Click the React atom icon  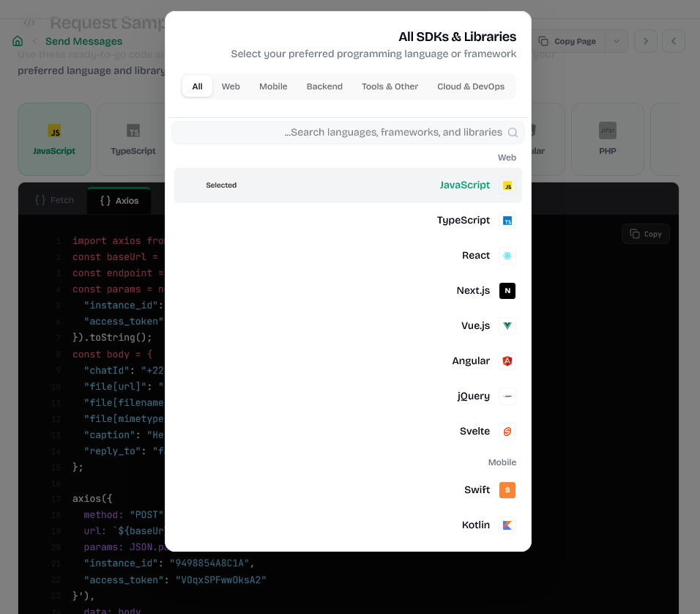[x=507, y=256]
